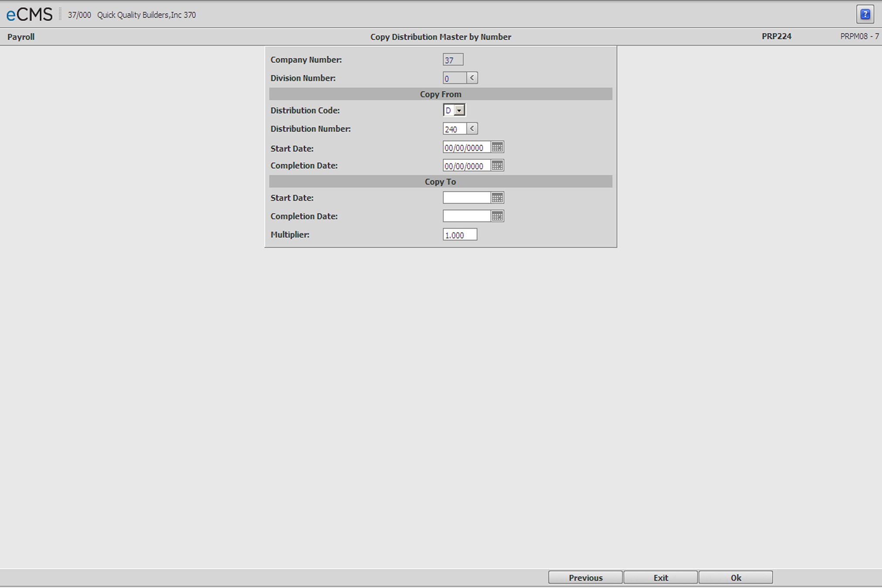Select the Payroll menu label
The width and height of the screenshot is (882, 588).
point(19,37)
